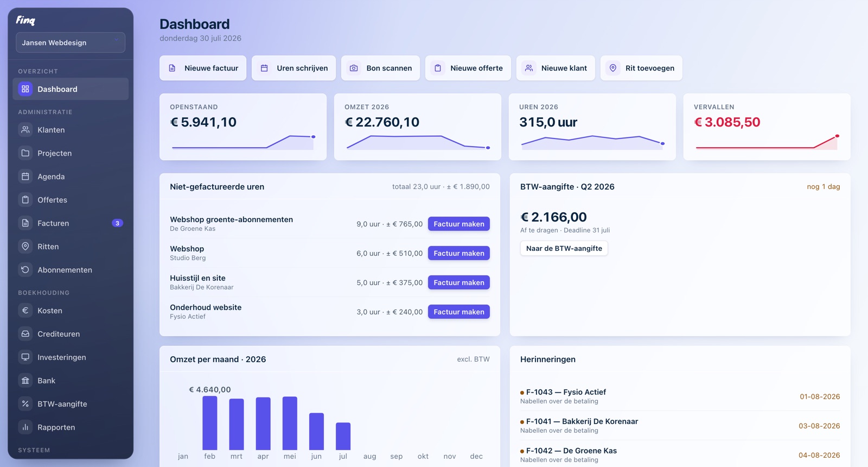Click the Facturen document icon
The height and width of the screenshot is (467, 868).
[25, 223]
